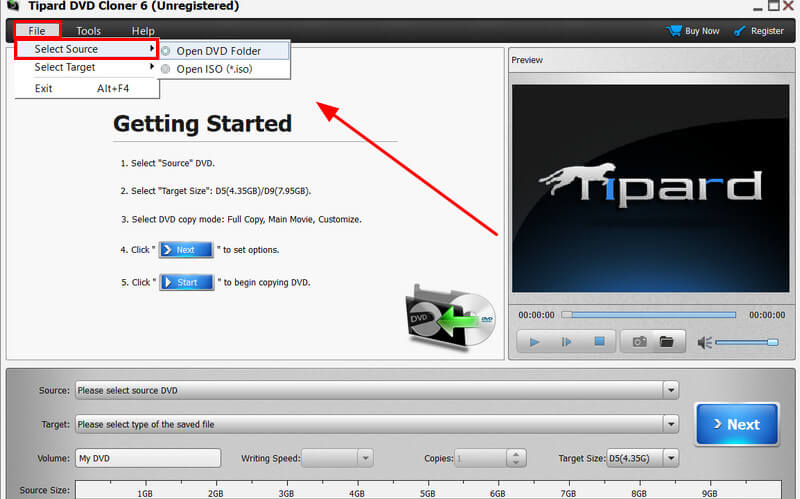Minimize the Tipard DVD Cloner window
The height and width of the screenshot is (499, 800).
pos(758,8)
